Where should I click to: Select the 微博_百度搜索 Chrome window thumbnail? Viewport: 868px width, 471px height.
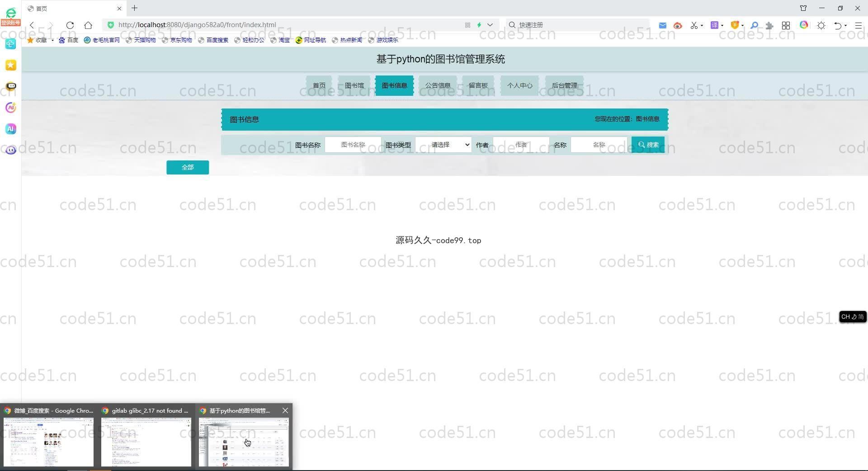[49, 437]
